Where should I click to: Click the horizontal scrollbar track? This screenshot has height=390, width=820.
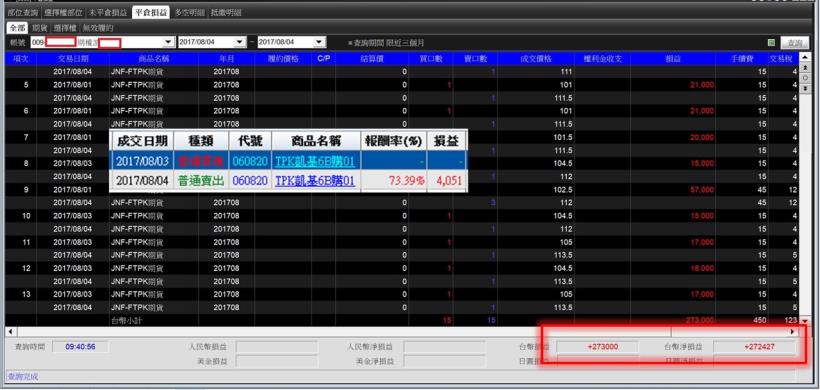[401, 332]
